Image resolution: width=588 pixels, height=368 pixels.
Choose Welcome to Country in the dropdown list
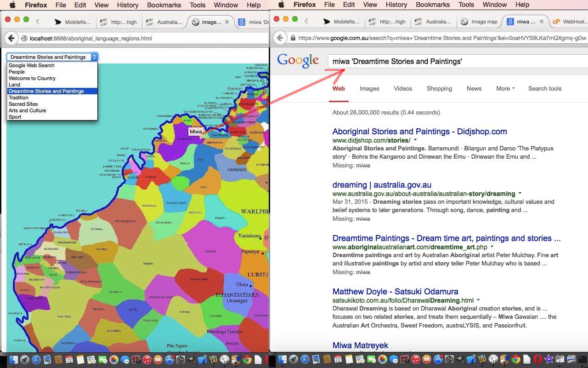tap(52, 78)
